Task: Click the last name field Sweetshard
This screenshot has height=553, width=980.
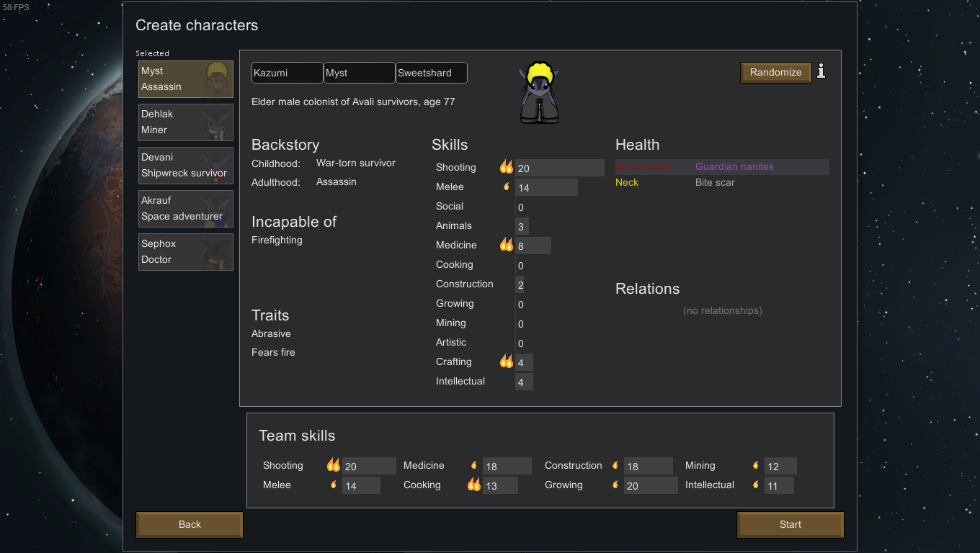Action: tap(431, 73)
